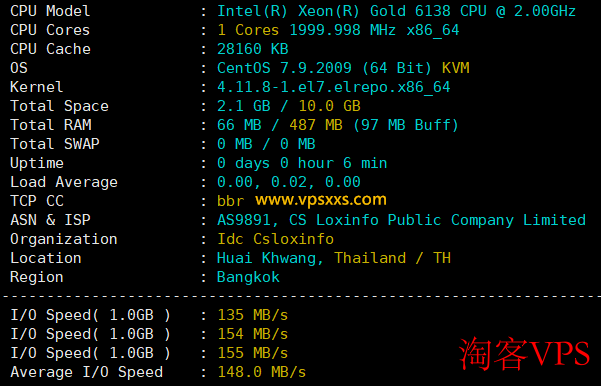Screen dimensions: 601x386
Task: Select the CPU Model value Intel Xeon Gold 6138
Action: (396, 11)
